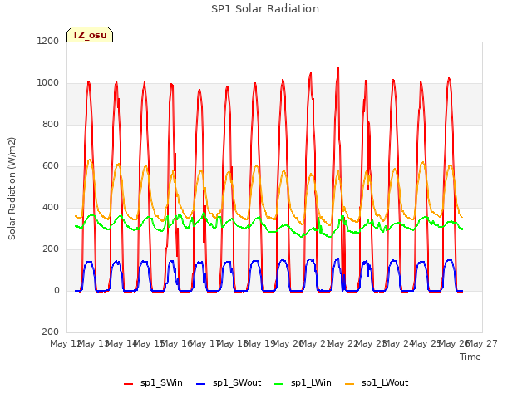Click the Solar Radiation (W/m2) axis label

tap(12, 189)
